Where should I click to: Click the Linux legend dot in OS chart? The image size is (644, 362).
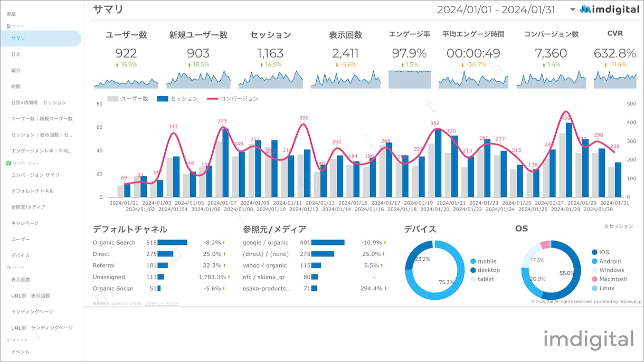(x=594, y=288)
